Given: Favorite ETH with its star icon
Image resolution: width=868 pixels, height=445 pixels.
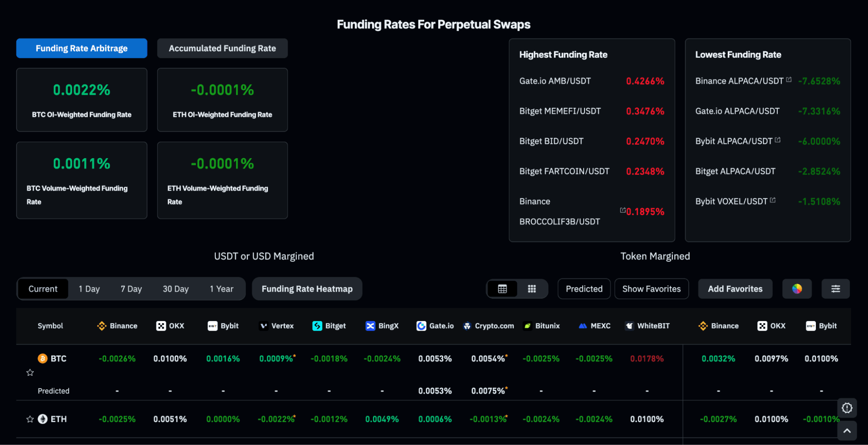Looking at the screenshot, I should [30, 419].
